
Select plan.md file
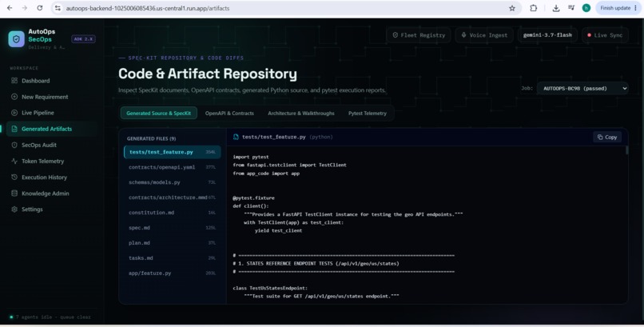click(172, 243)
